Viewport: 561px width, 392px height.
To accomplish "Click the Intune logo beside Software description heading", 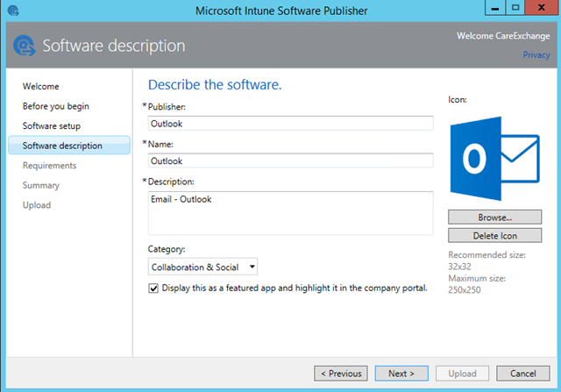I will [x=24, y=46].
